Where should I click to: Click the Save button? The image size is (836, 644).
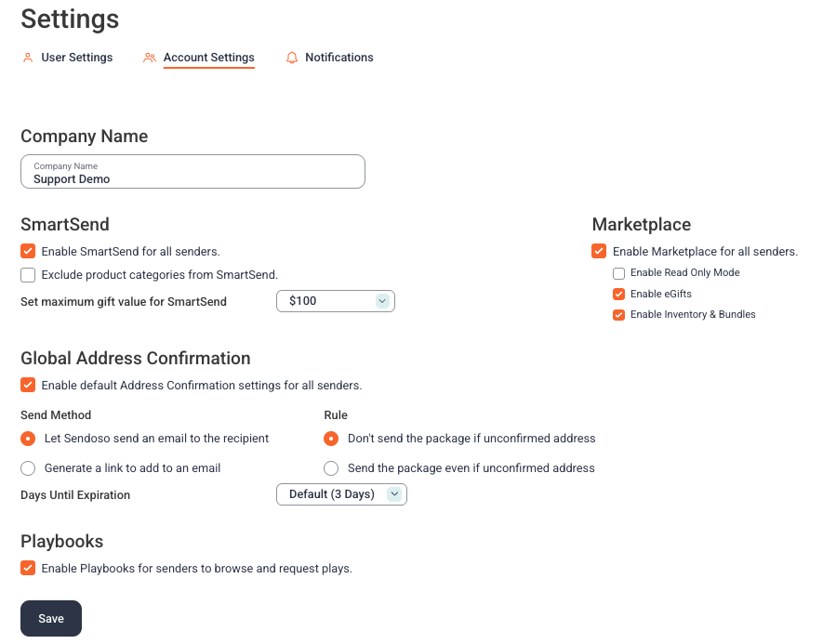click(51, 618)
